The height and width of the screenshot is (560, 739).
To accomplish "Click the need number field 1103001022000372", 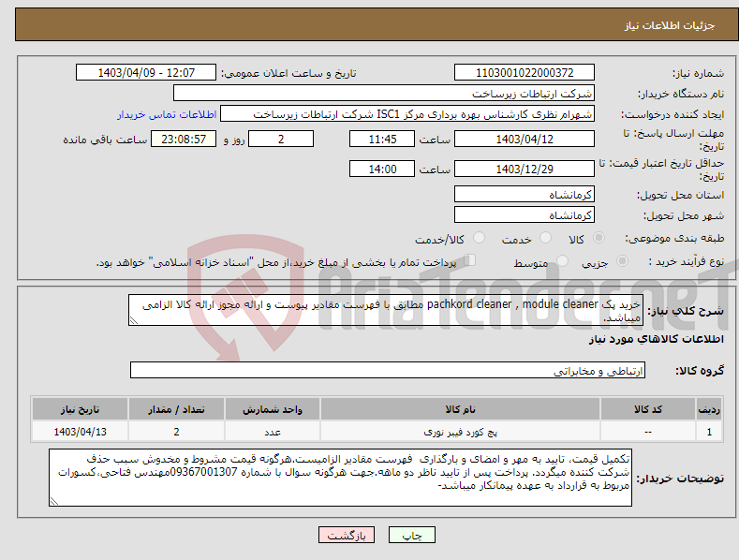I will pyautogui.click(x=525, y=73).
